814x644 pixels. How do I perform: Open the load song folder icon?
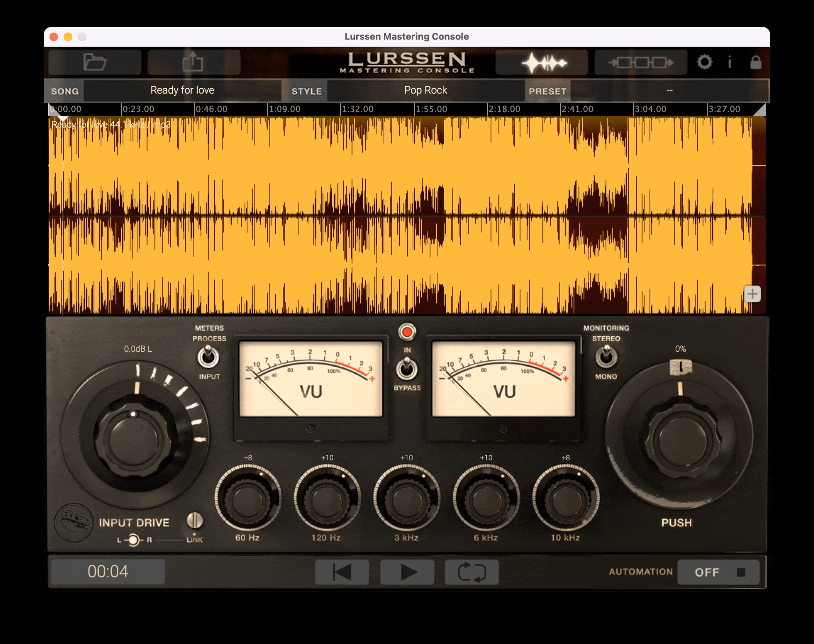point(95,62)
